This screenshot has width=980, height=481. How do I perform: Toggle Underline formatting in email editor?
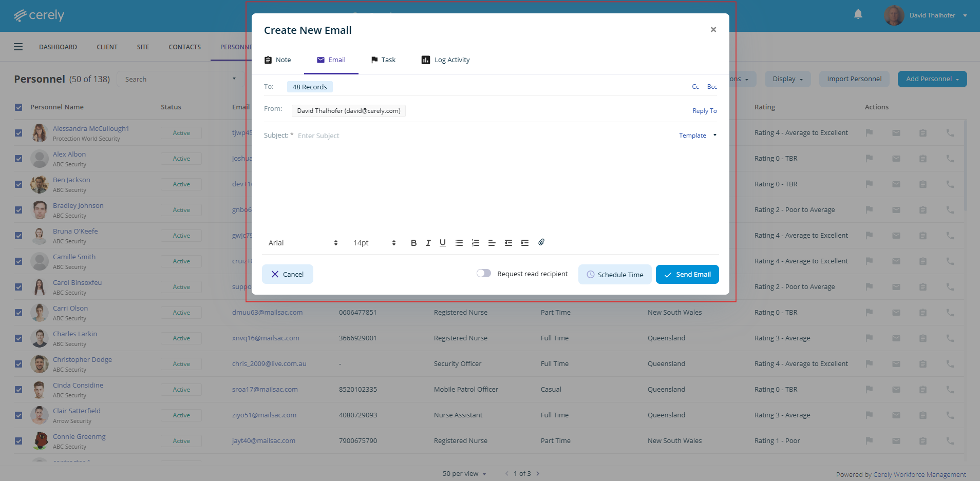(x=443, y=243)
